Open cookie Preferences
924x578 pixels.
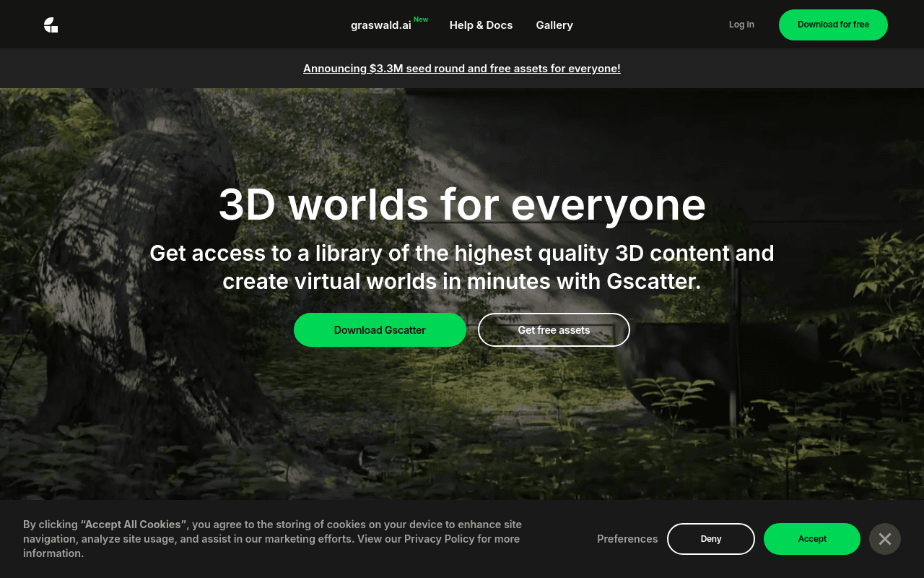coord(627,539)
